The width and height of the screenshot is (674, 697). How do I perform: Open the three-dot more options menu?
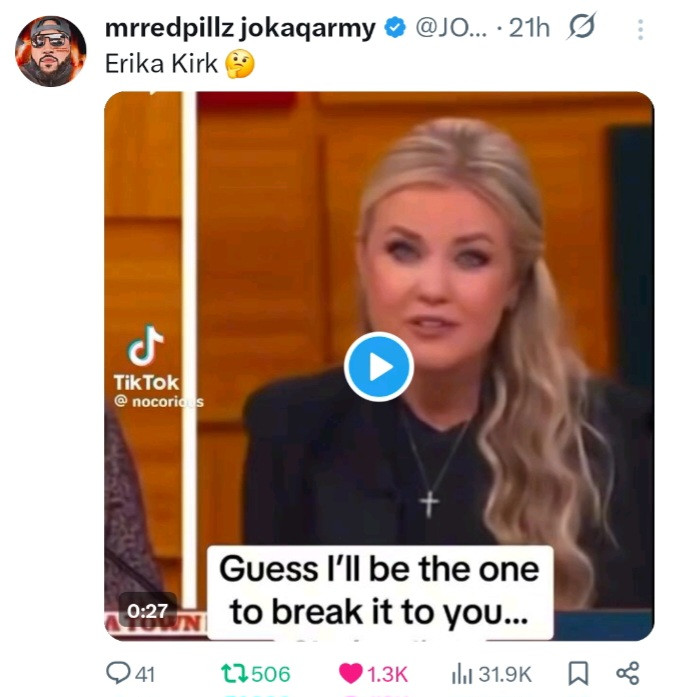(640, 29)
